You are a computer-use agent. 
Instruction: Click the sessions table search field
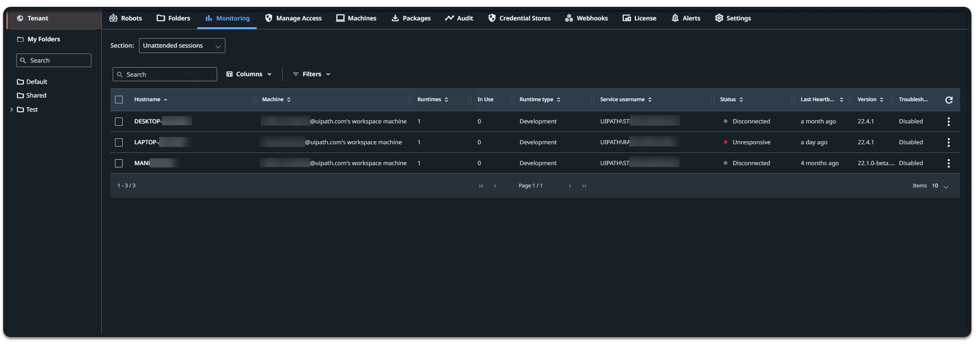pos(164,74)
